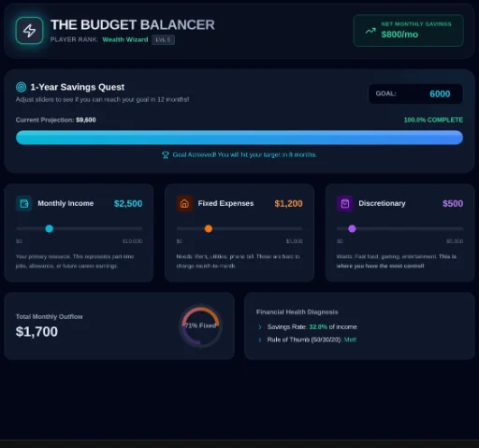Click the $1,200 Fixed Expenses value

288,204
